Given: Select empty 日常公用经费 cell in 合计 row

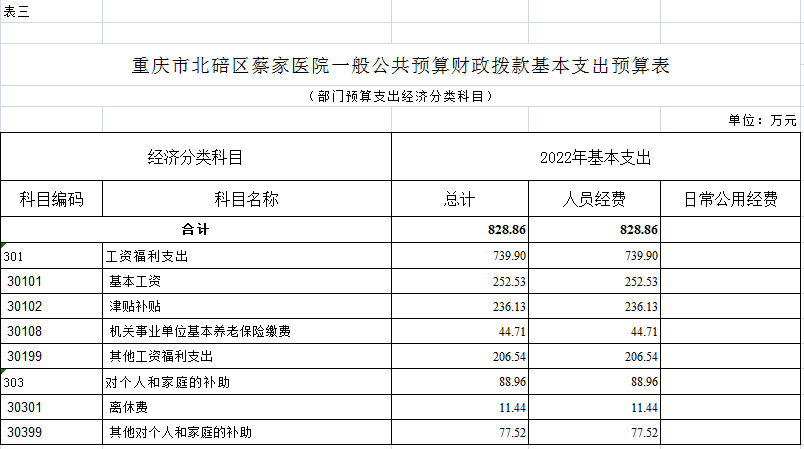Looking at the screenshot, I should pyautogui.click(x=730, y=229).
